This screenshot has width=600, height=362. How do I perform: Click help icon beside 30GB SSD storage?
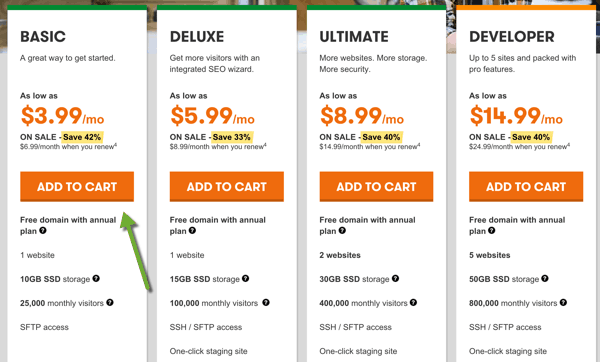tap(395, 278)
